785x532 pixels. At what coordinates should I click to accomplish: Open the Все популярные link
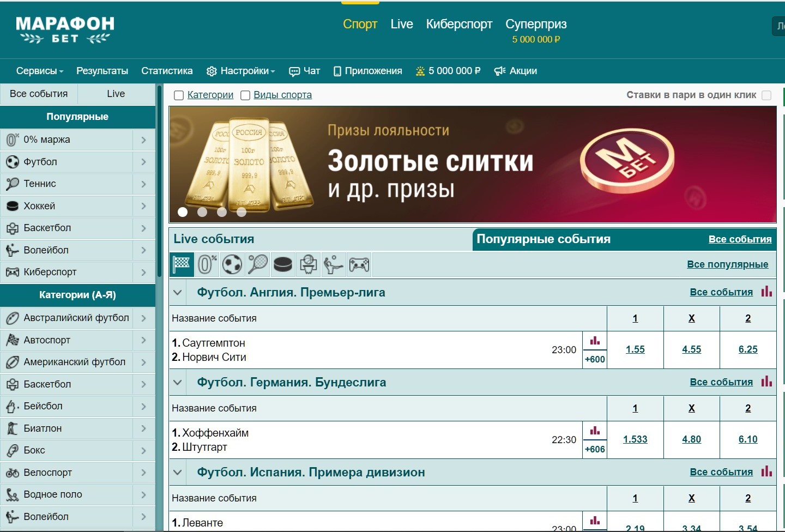(727, 264)
